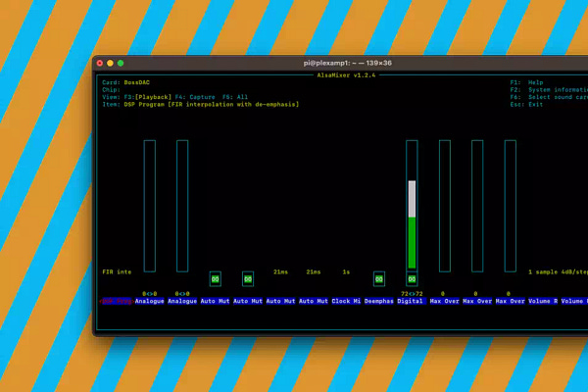
Task: Close the terminal with the red button
Action: point(100,63)
